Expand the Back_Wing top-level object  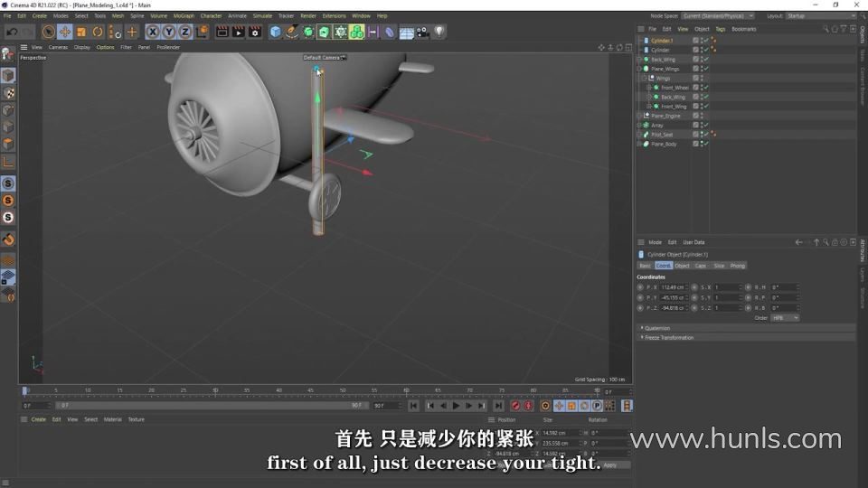639,60
